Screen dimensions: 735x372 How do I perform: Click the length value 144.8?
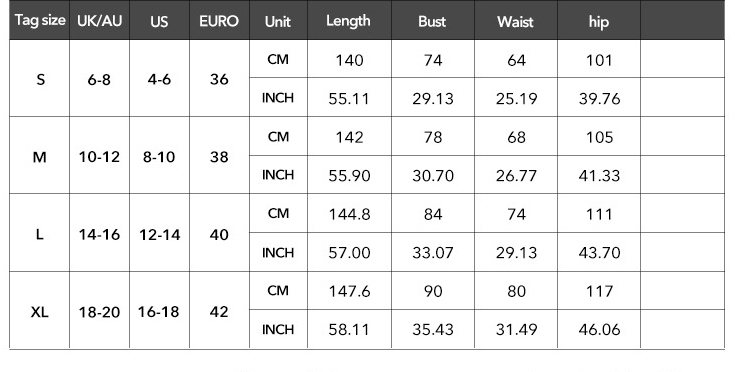349,214
